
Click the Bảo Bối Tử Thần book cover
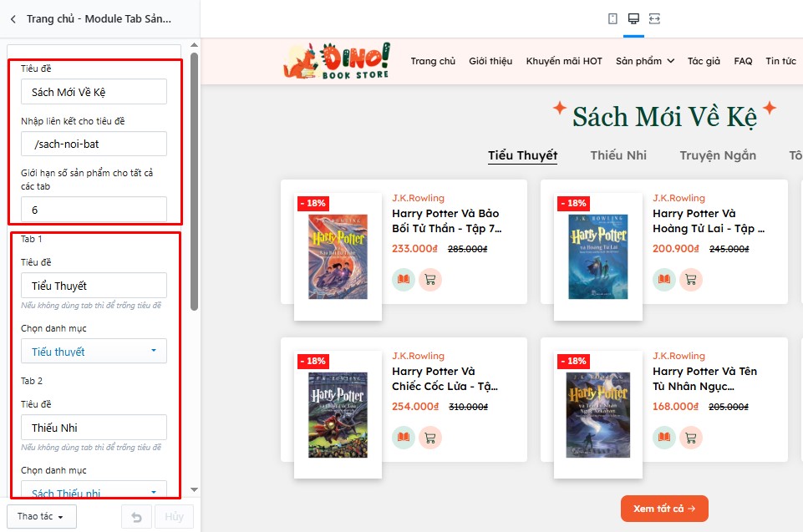click(338, 256)
